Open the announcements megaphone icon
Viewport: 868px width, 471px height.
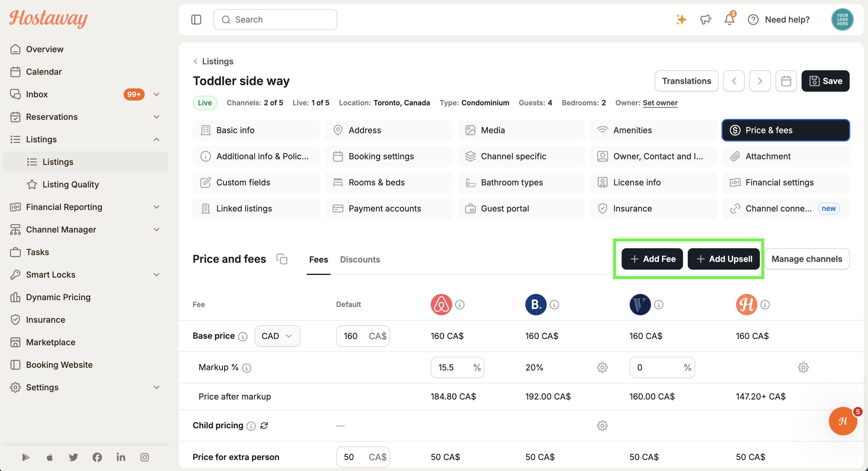click(706, 20)
